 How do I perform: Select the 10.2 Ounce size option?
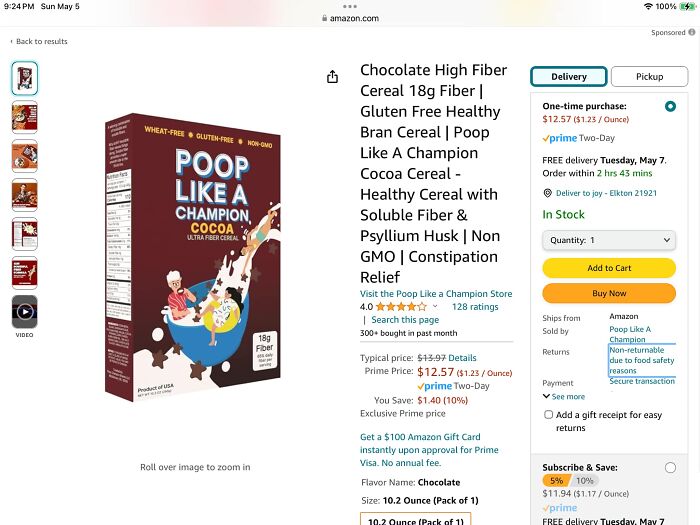(x=415, y=520)
